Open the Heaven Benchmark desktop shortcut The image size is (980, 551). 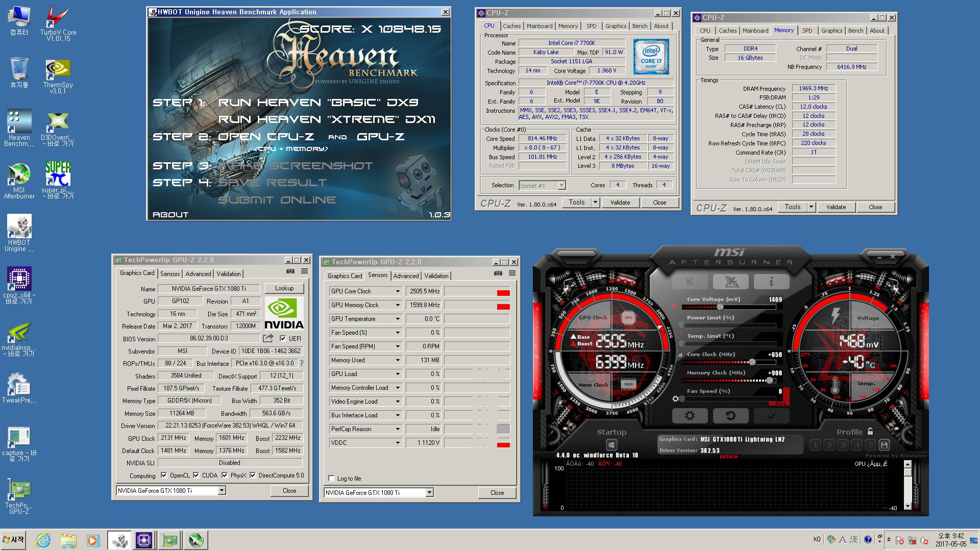coord(19,128)
